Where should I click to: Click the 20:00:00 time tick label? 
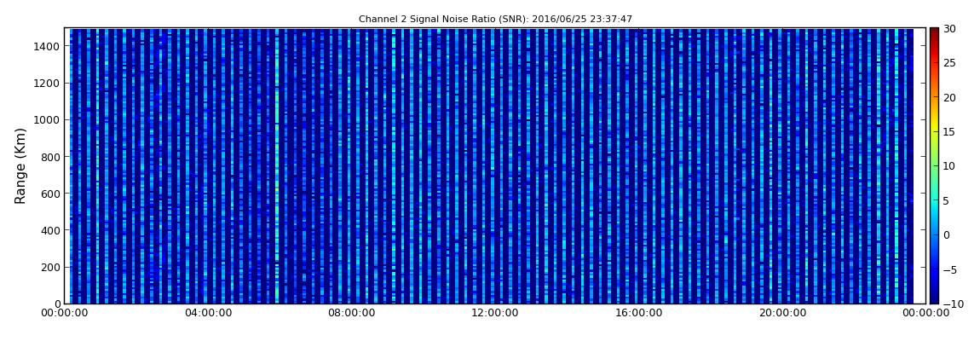coord(781,313)
